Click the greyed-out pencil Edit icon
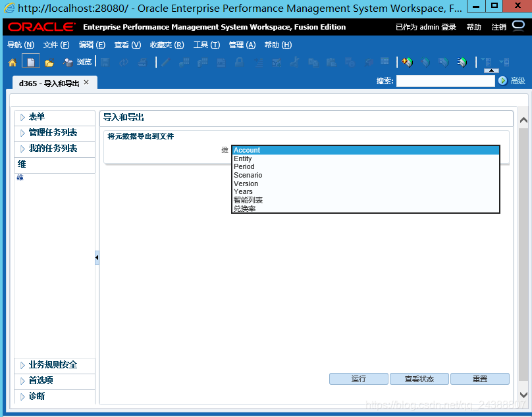The width and height of the screenshot is (532, 417). pyautogui.click(x=165, y=62)
